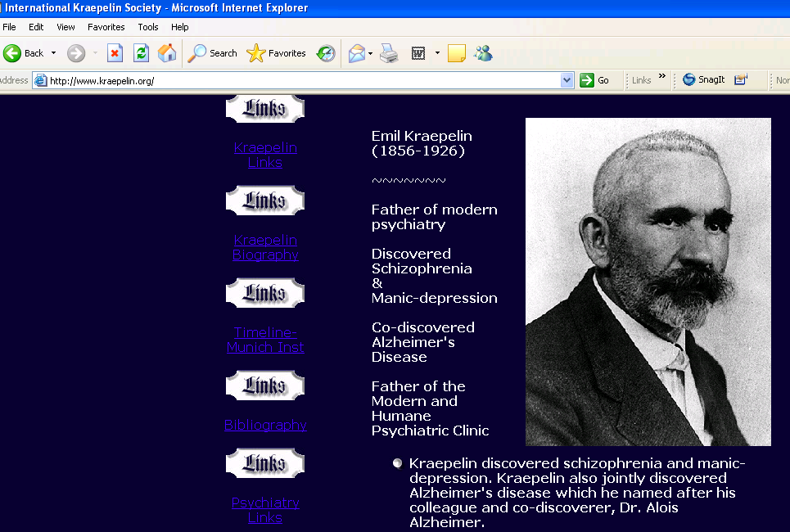Launch the SnagIt toolbar button
This screenshot has width=790, height=532.
(704, 79)
